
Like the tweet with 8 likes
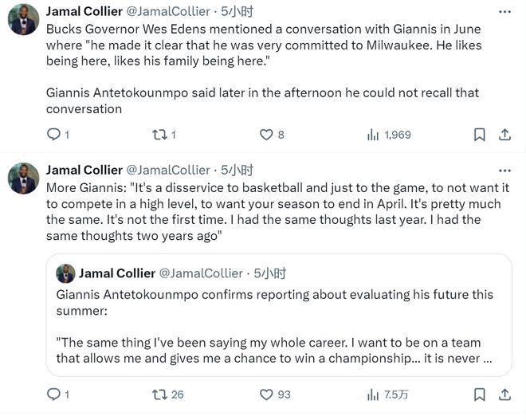(267, 135)
